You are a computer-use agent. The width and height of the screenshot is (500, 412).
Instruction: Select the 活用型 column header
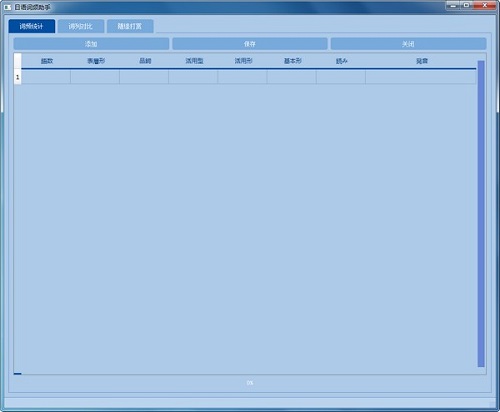pos(194,61)
